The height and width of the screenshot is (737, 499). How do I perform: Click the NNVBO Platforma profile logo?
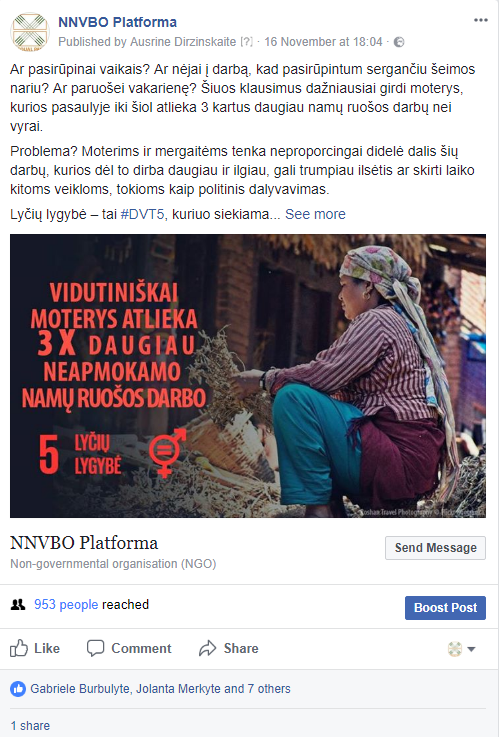[x=30, y=31]
